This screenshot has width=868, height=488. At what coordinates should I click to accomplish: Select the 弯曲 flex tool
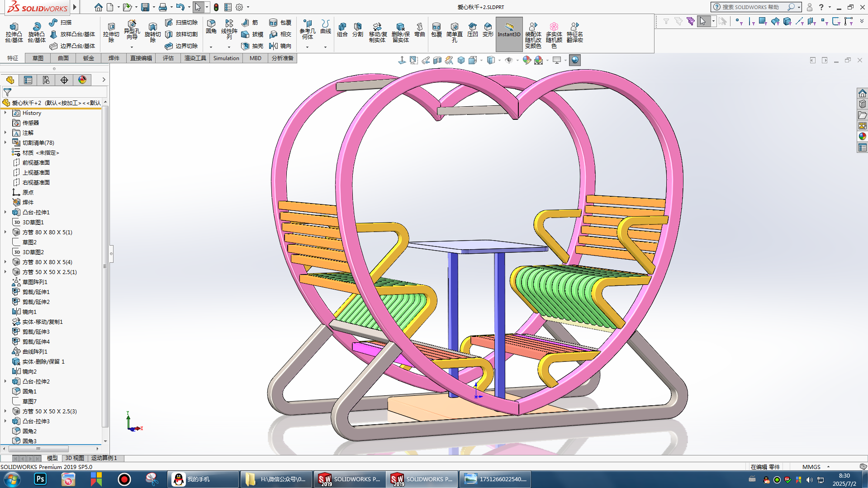(x=420, y=30)
